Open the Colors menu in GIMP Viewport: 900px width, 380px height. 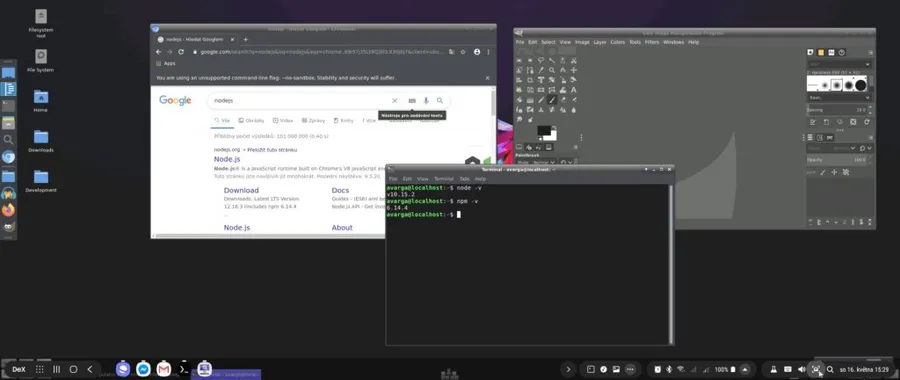[x=618, y=42]
